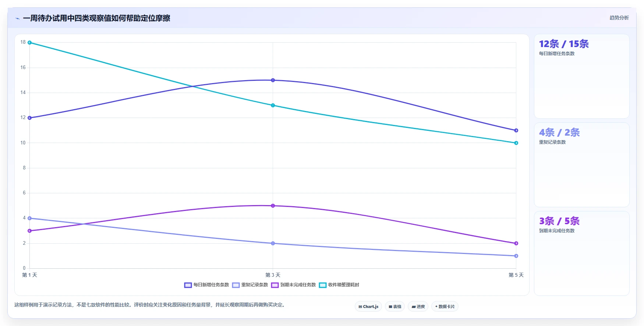Click the 12条 / 15条 data card
The height and width of the screenshot is (326, 644).
click(582, 76)
